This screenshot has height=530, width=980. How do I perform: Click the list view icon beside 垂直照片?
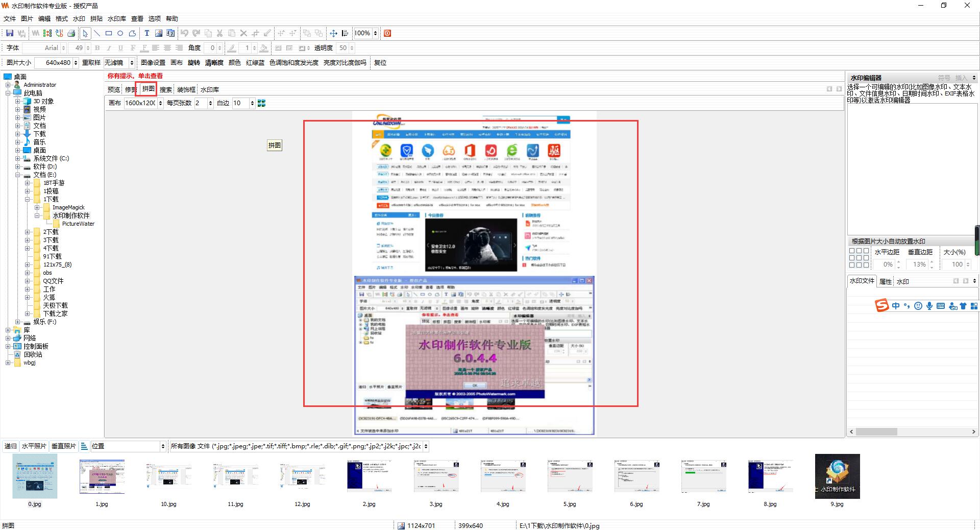point(84,446)
